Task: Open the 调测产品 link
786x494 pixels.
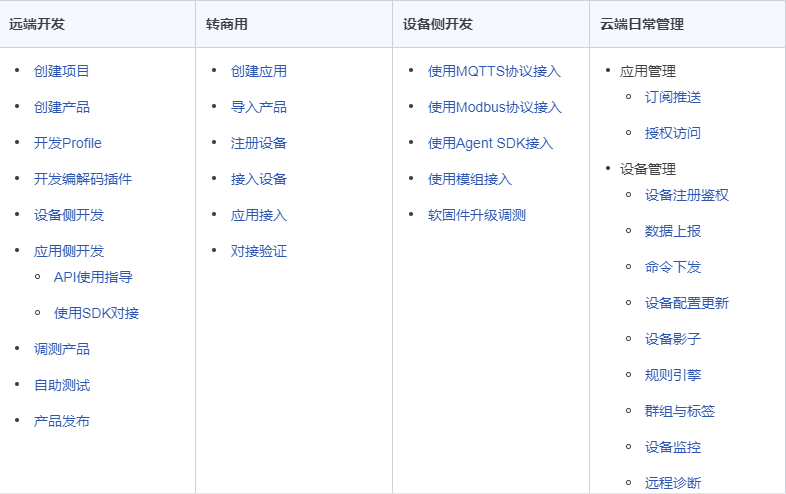Action: point(61,349)
